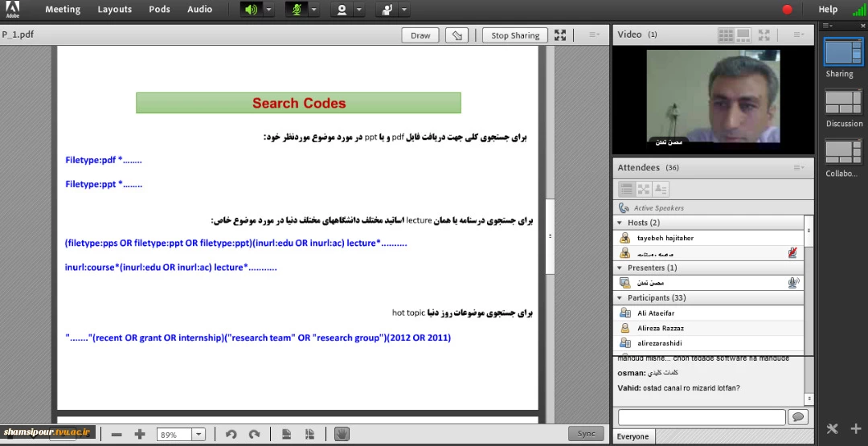Viewport: 868px width, 446px height.
Task: Zoom in the document with plus button
Action: click(140, 435)
